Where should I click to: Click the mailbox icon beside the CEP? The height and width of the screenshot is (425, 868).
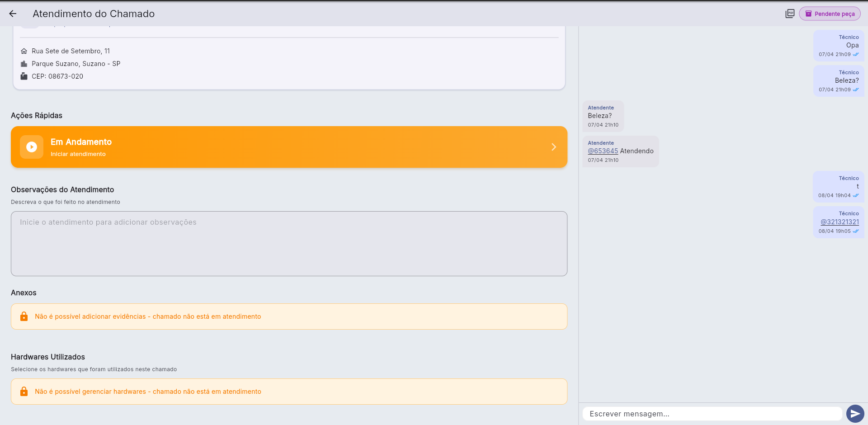[x=24, y=76]
